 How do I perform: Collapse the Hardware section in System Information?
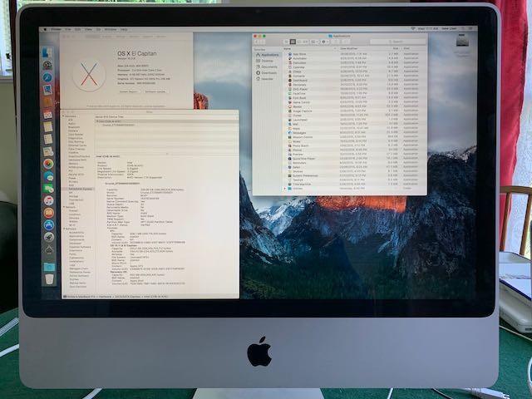point(63,114)
